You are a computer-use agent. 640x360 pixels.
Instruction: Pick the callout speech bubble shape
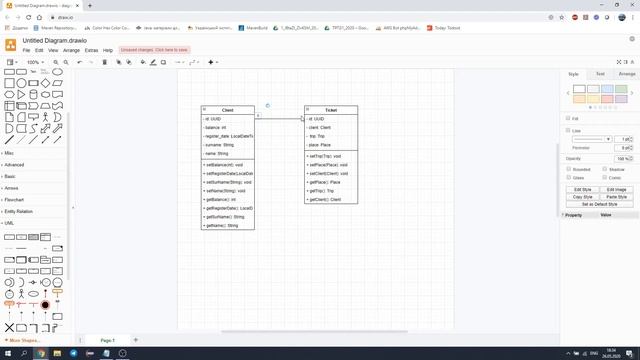[33, 117]
